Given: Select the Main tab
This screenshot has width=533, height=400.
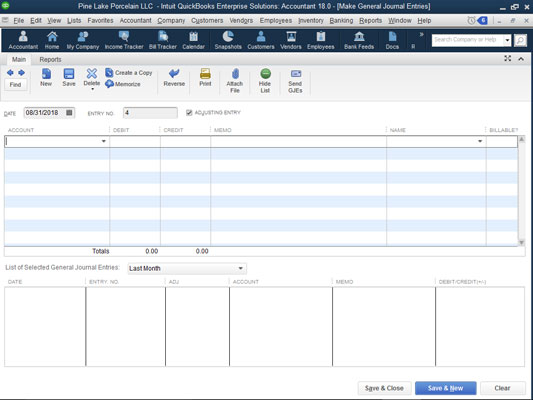Looking at the screenshot, I should tap(19, 59).
